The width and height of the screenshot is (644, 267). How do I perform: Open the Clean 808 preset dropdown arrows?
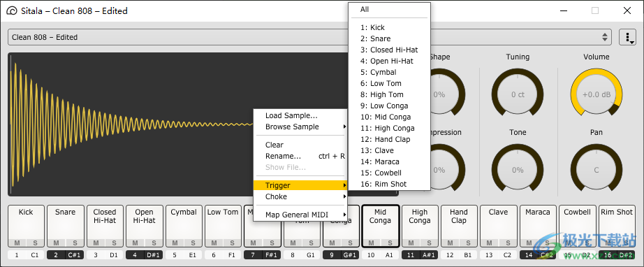(605, 37)
